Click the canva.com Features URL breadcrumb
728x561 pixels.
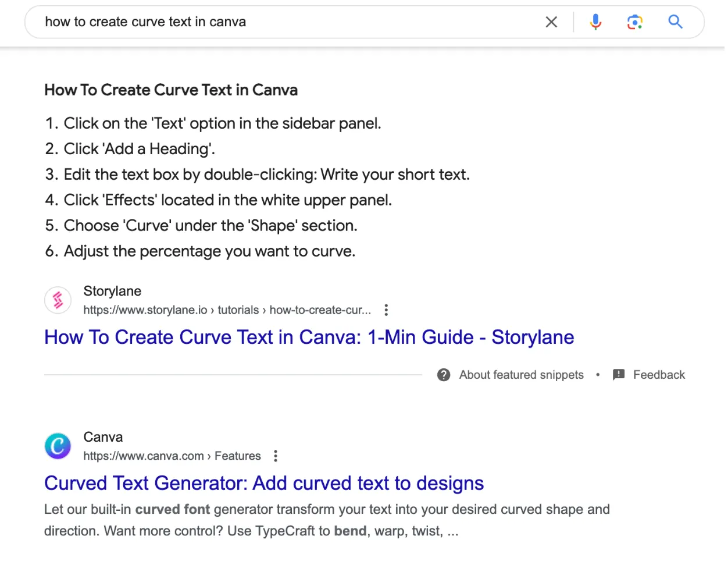(172, 456)
